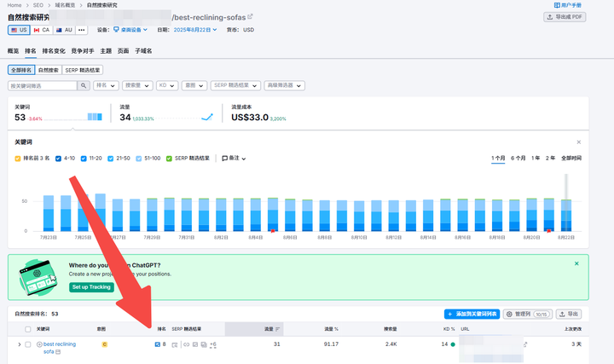The image size is (614, 364).
Task: Select the AU country database
Action: [64, 30]
